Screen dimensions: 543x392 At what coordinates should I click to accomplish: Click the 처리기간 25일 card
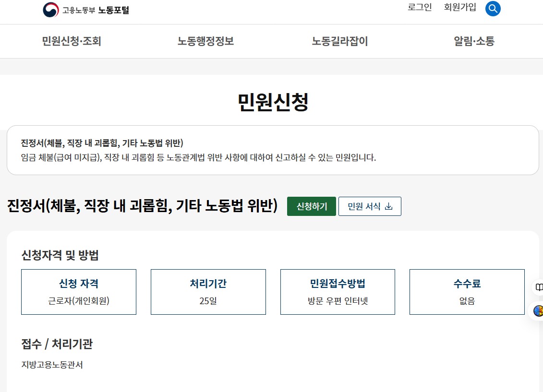[x=208, y=292]
